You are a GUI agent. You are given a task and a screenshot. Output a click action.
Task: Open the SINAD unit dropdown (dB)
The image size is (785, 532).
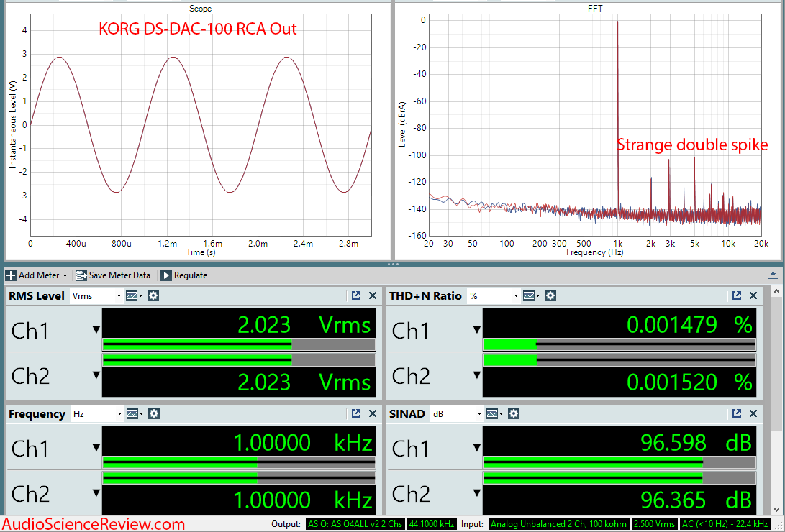[457, 414]
